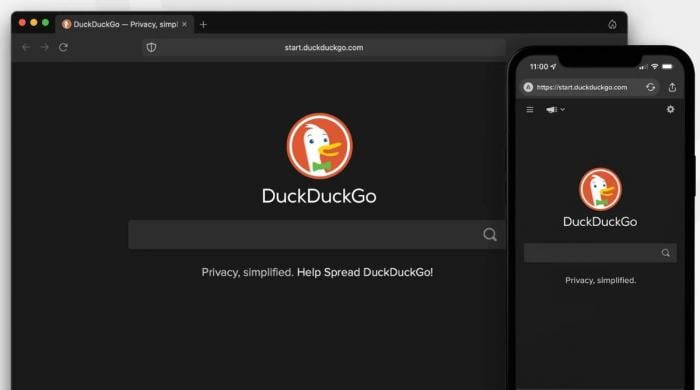Screen dimensions: 700x390
Task: Select the DuckDuckGo — Privacy, simpl tab
Action: coord(125,24)
